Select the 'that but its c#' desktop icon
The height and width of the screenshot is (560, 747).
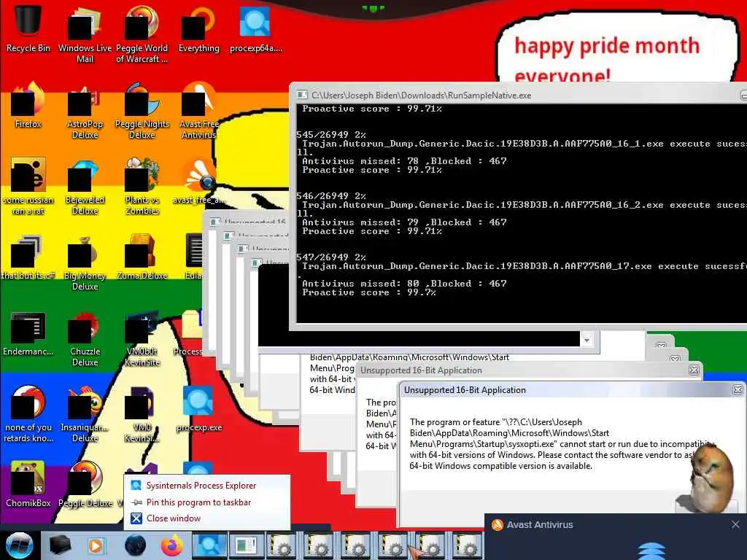pos(28,257)
